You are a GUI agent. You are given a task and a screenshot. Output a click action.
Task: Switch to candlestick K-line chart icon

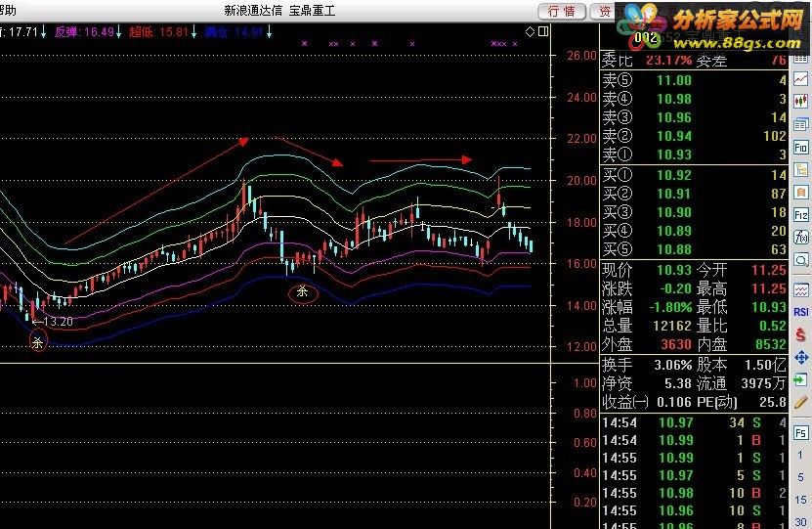800,101
